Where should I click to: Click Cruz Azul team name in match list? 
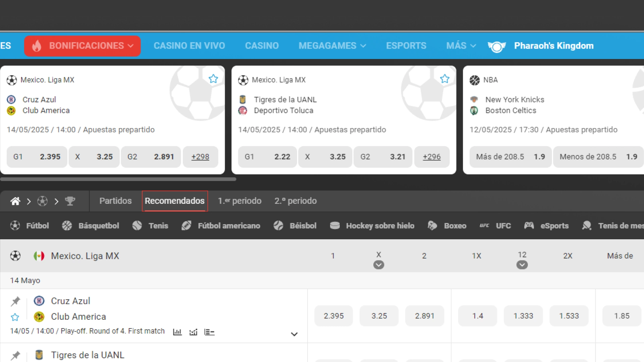point(70,301)
